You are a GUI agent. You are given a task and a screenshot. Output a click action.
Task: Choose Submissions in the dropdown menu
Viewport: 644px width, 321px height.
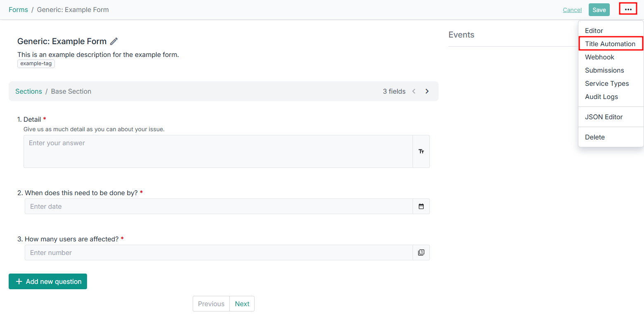(x=604, y=70)
